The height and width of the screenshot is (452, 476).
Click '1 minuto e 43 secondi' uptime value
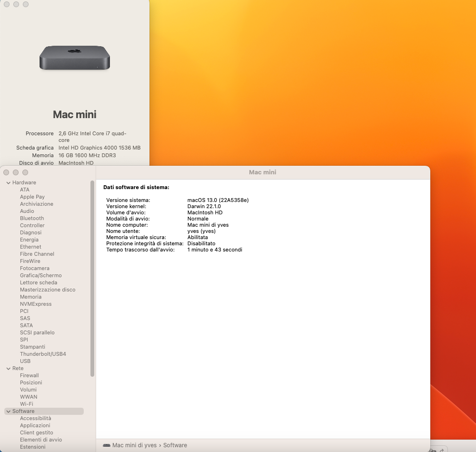coord(215,250)
